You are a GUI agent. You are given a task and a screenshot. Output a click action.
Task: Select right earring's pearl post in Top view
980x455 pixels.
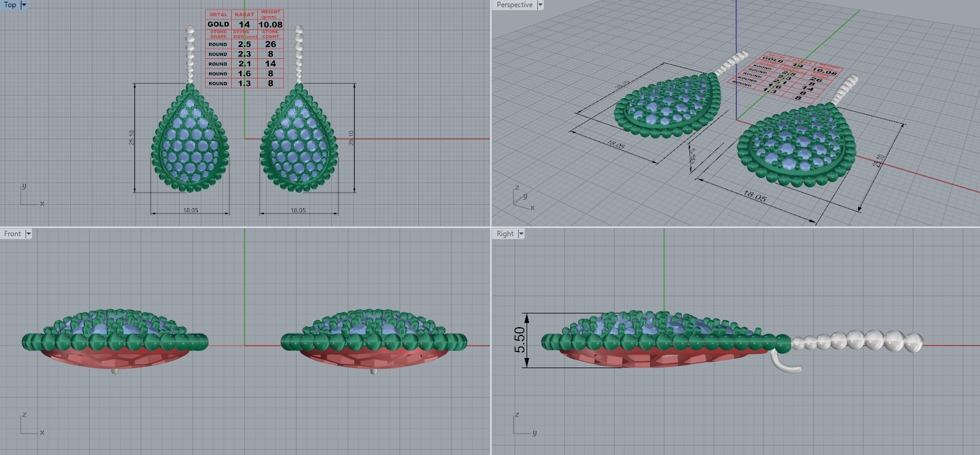pos(299,55)
